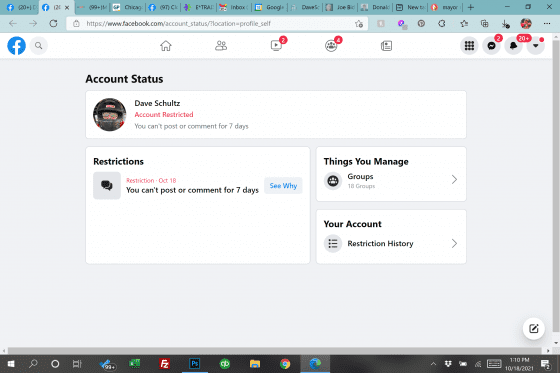560x373 pixels.
Task: Click the new message compose icon
Action: [x=534, y=328]
